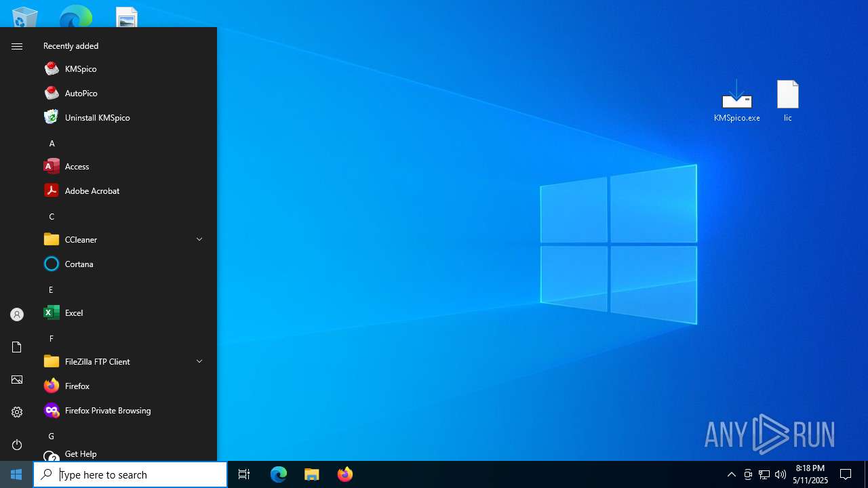Open Task View on the taskbar
The width and height of the screenshot is (868, 488).
pyautogui.click(x=244, y=474)
